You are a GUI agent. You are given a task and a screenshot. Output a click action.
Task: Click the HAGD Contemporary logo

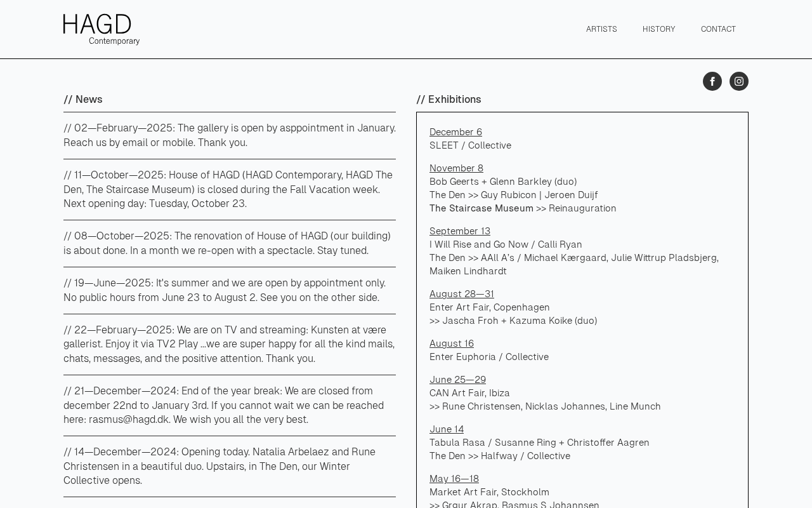coord(101,29)
